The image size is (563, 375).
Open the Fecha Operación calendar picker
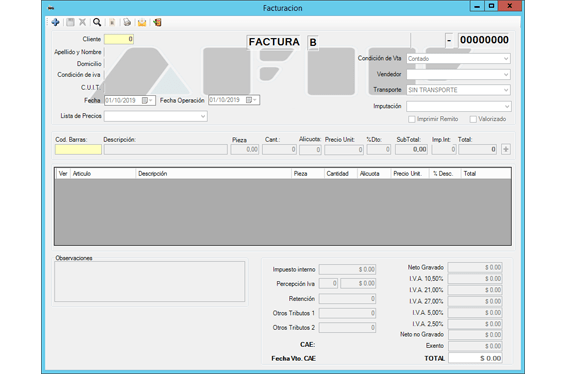pyautogui.click(x=251, y=100)
